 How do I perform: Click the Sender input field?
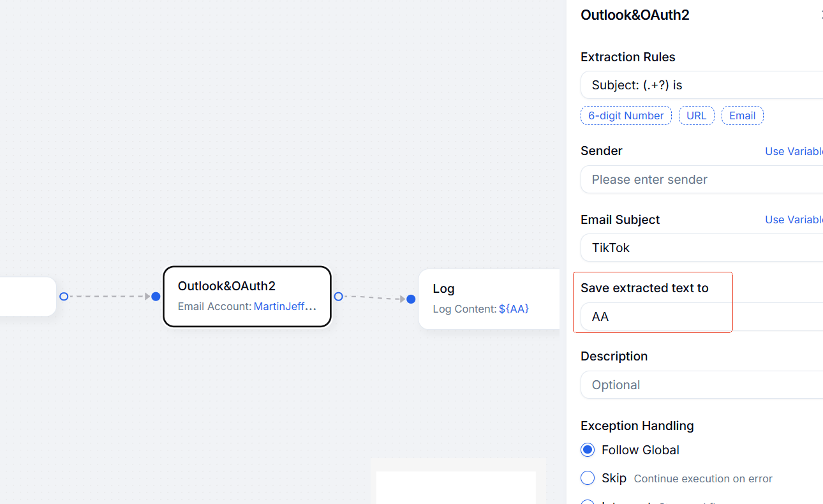(x=702, y=179)
